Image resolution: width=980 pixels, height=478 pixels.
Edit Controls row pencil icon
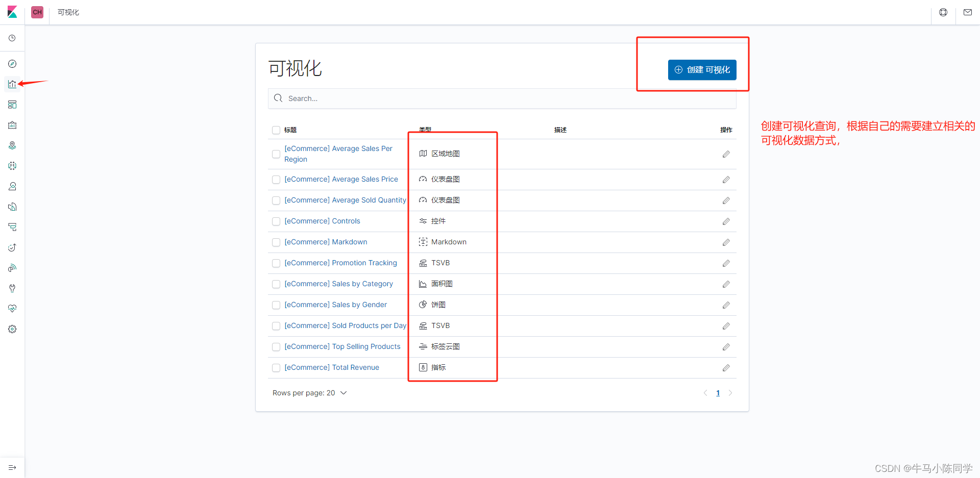point(726,221)
